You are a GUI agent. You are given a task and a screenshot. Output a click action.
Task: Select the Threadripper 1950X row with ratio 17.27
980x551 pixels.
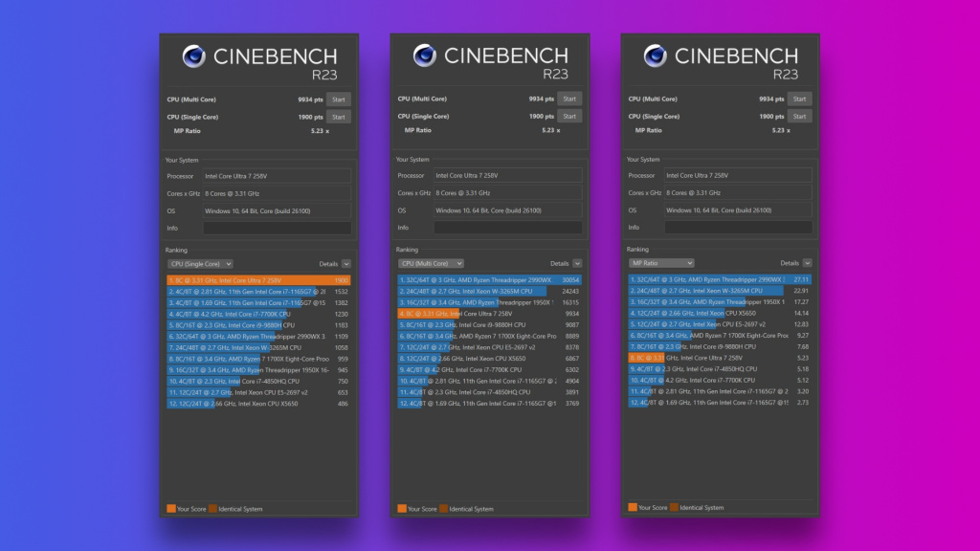tap(720, 301)
